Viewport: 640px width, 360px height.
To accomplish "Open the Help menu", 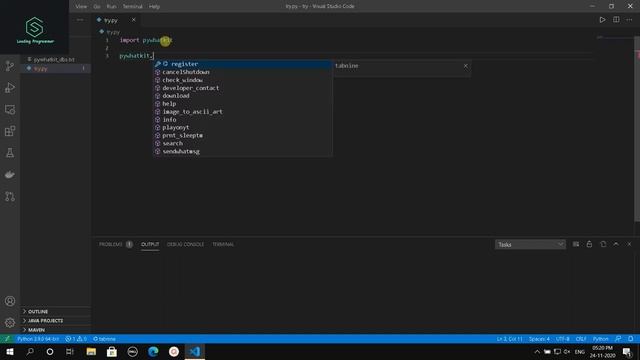I will (x=154, y=6).
